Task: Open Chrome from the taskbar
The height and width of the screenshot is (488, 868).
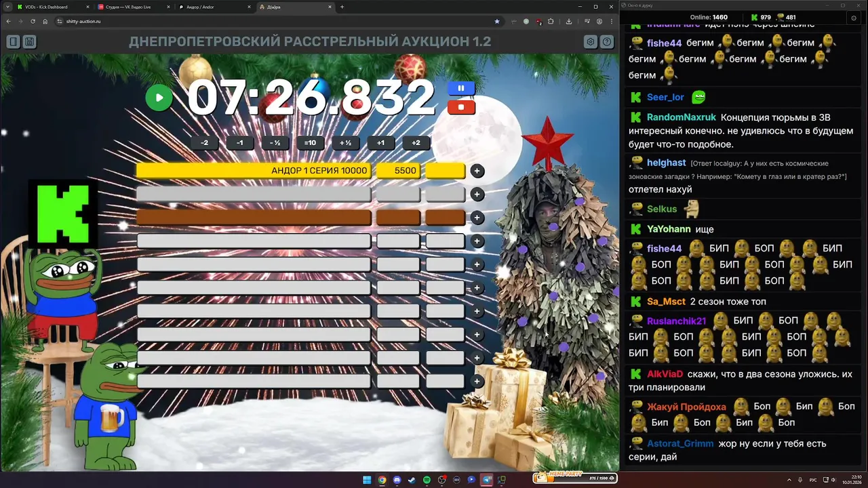Action: tap(382, 480)
